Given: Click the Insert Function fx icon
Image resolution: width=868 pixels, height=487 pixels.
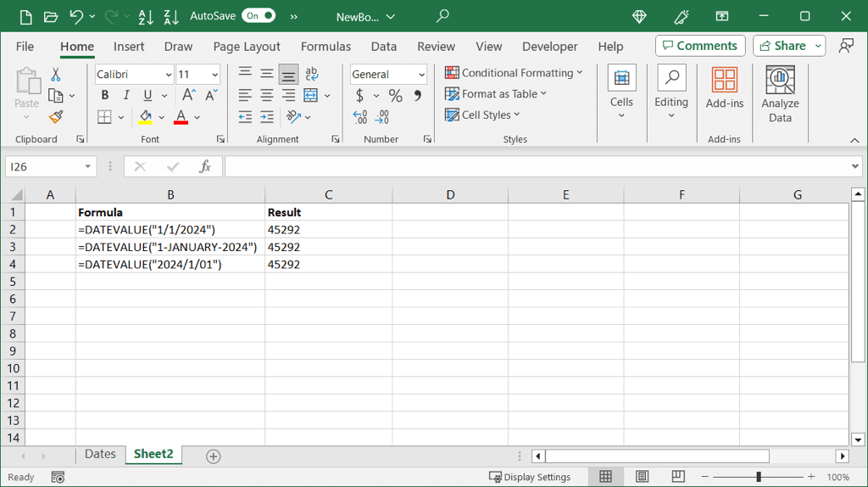Looking at the screenshot, I should tap(204, 167).
